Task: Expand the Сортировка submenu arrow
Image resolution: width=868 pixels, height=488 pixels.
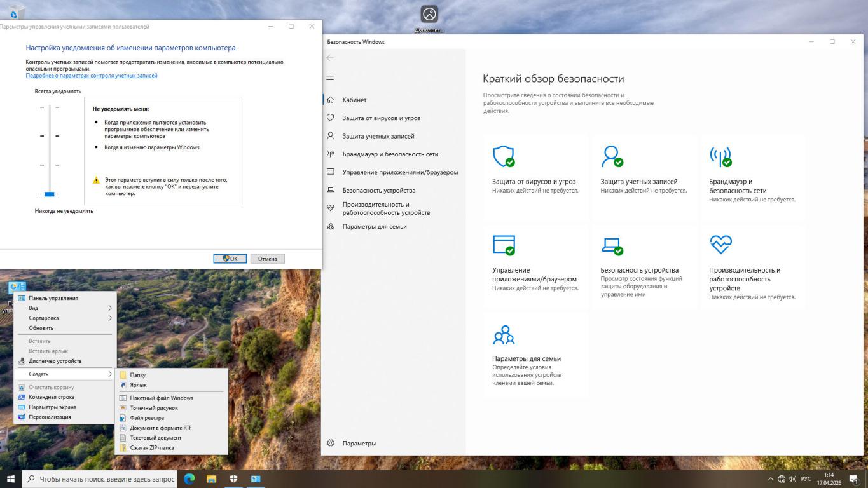Action: pyautogui.click(x=109, y=318)
